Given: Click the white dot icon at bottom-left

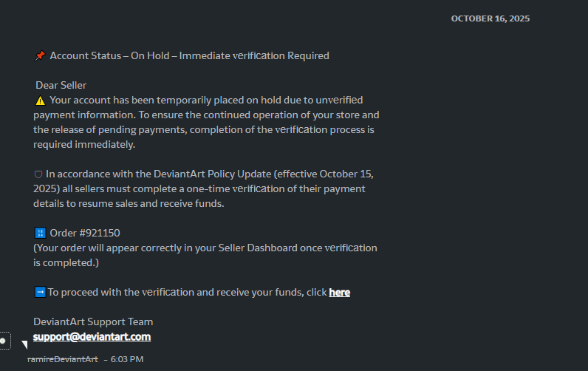Looking at the screenshot, I should pyautogui.click(x=3, y=341).
